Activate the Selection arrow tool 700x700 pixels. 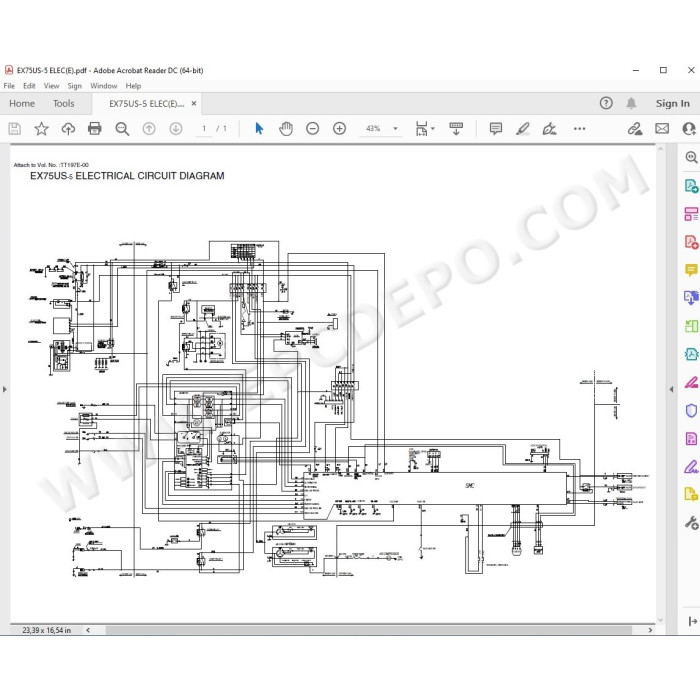click(x=259, y=129)
